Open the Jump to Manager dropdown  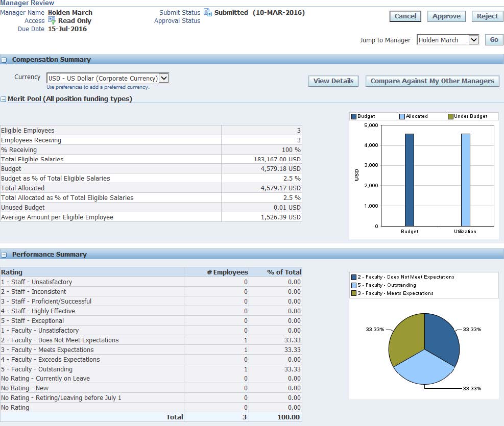click(x=473, y=40)
